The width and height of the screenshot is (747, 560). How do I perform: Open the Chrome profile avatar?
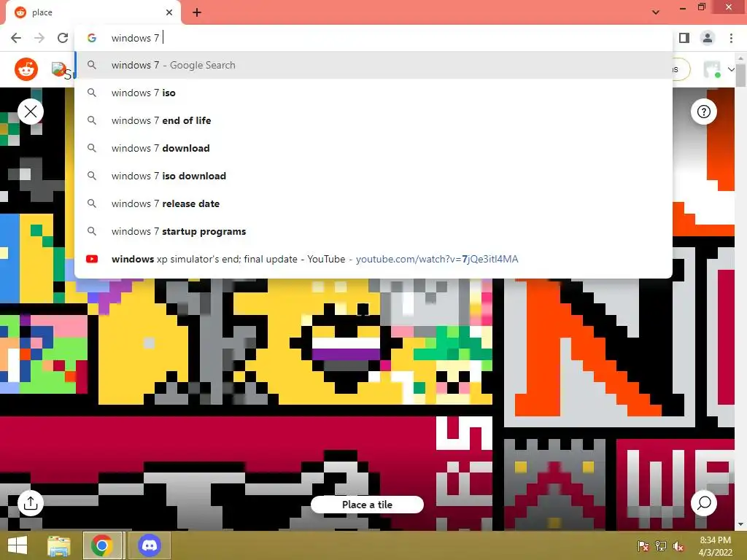[x=708, y=38]
